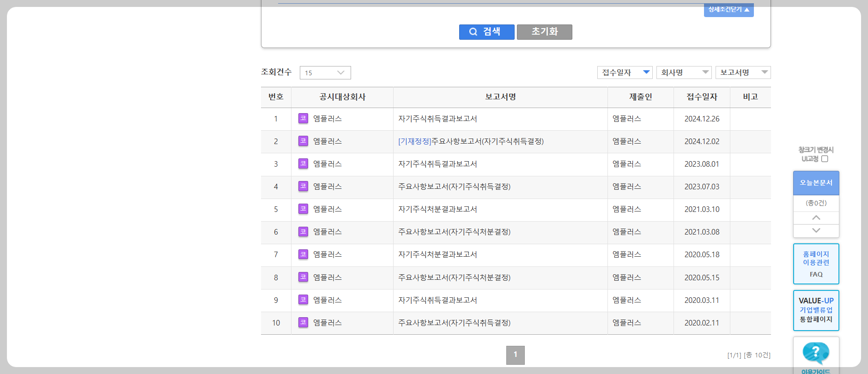Open 엠플러스 company link in row 5
Viewport: 868px width, 374px height.
pos(328,209)
